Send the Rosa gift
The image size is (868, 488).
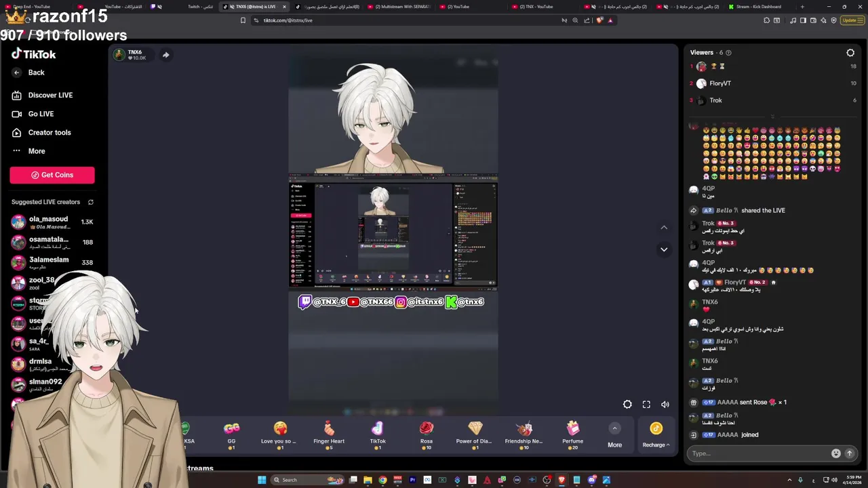[x=427, y=434]
